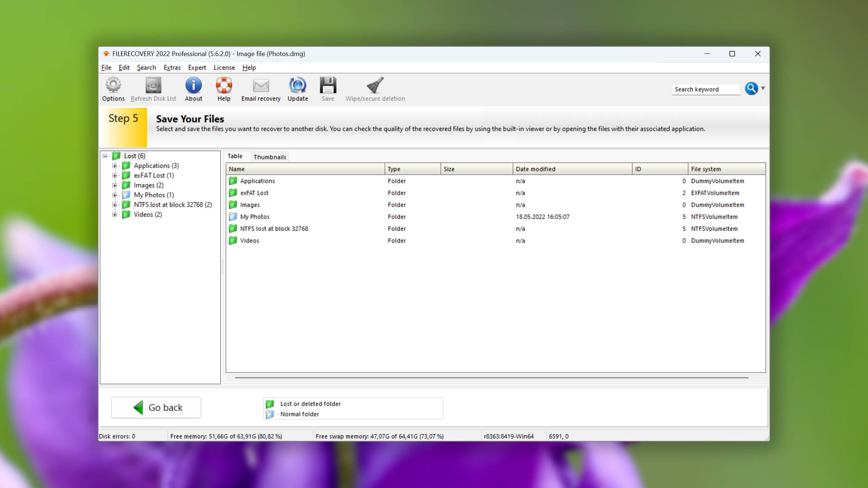
Task: Click the My Photos folder icon in table
Action: (233, 217)
